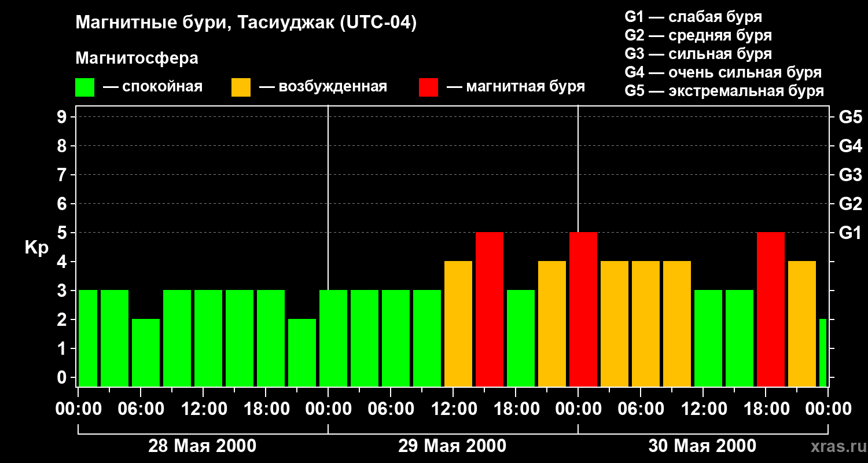Click the orange bar just before midnight 29 Мая
The width and height of the screenshot is (868, 463).
coord(552,324)
